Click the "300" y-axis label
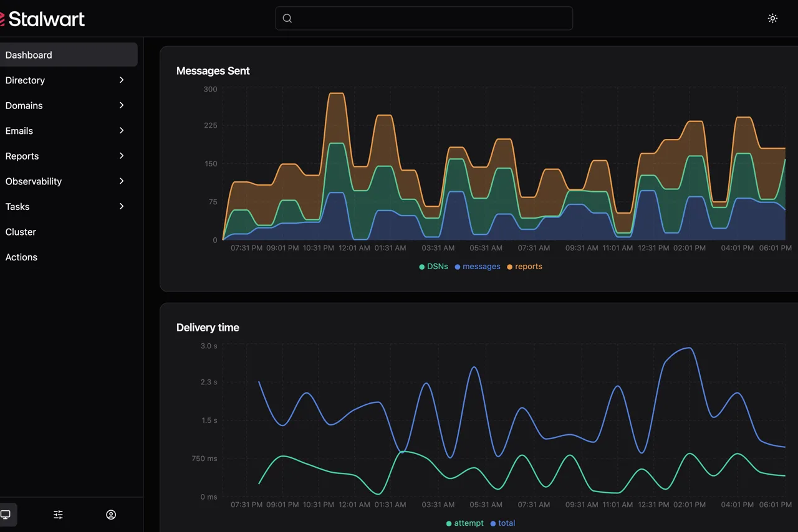Image resolution: width=798 pixels, height=532 pixels. [x=211, y=89]
